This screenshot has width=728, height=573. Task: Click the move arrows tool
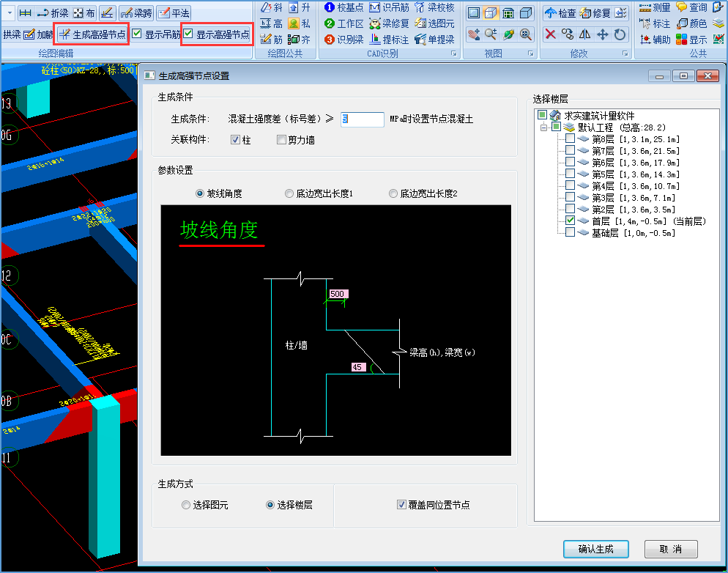coord(603,34)
